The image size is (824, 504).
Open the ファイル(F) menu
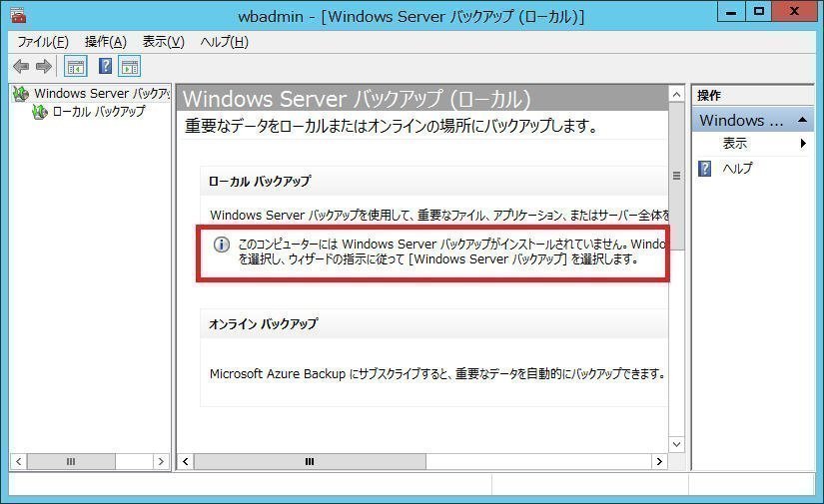tap(43, 42)
